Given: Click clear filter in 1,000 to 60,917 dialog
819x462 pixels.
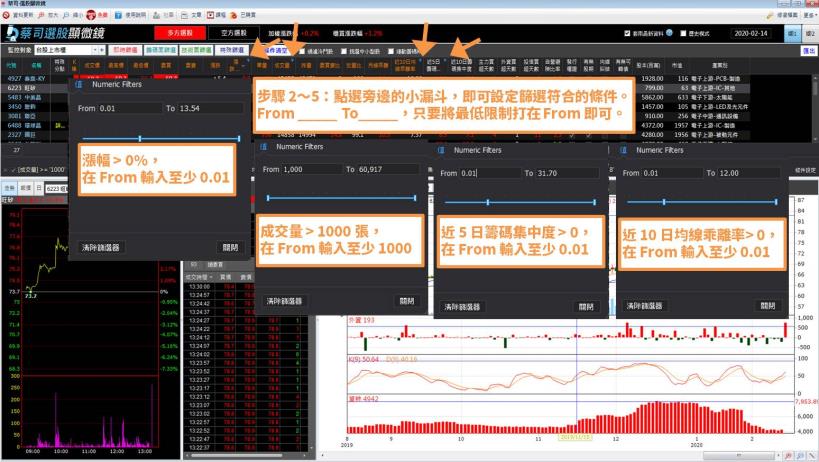Looking at the screenshot, I should coord(284,301).
